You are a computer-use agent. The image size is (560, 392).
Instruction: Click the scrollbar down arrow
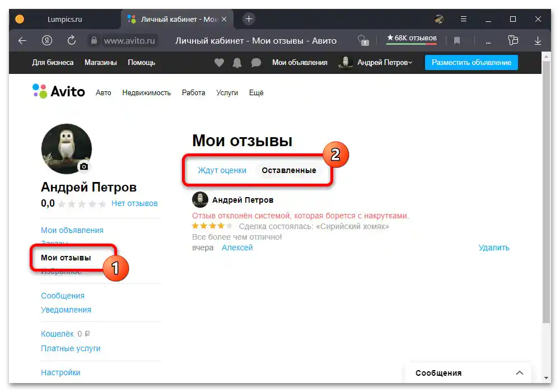[546, 377]
